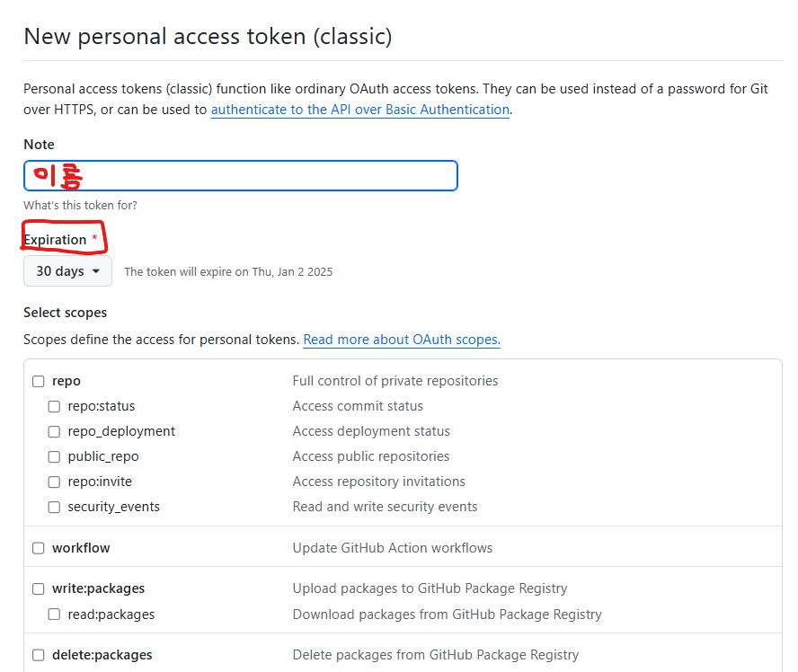Viewport: 798px width, 672px height.
Task: Click the delete:packages label text
Action: pos(102,655)
